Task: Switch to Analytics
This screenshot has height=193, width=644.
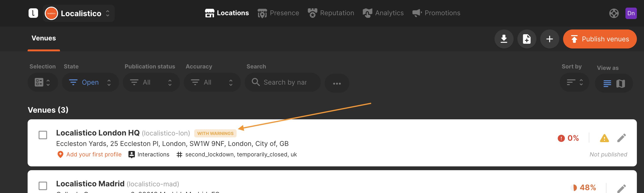Action: (383, 13)
